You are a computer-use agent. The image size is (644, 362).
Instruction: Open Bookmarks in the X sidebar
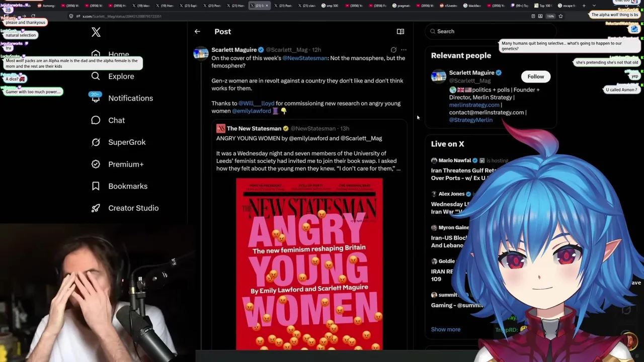(128, 186)
